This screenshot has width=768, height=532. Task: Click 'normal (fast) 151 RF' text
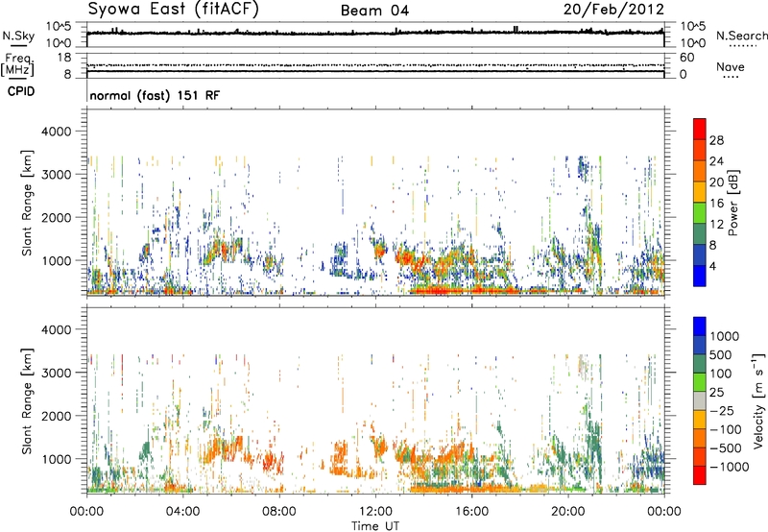tap(155, 95)
